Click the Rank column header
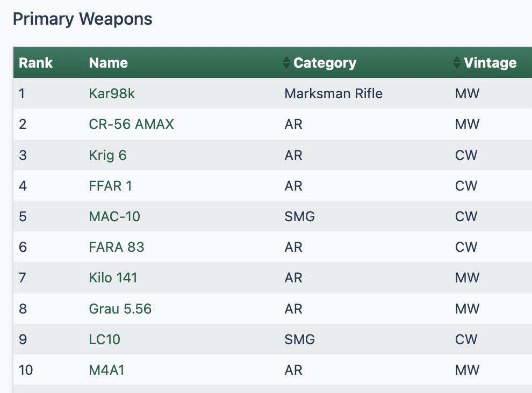This screenshot has width=532, height=393. click(x=35, y=63)
